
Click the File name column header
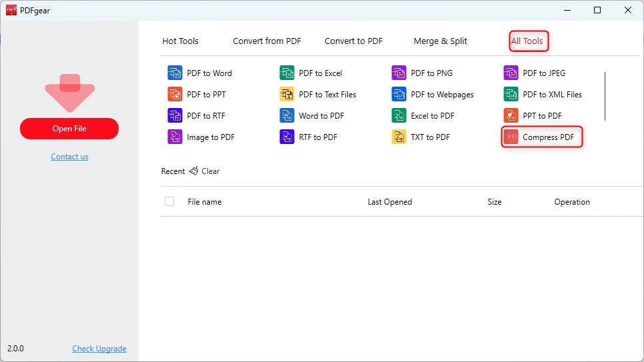[x=205, y=202]
